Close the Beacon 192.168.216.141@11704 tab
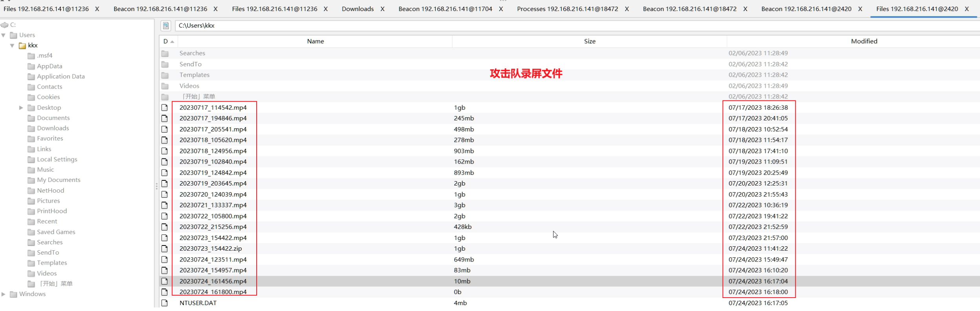The width and height of the screenshot is (980, 311). click(x=501, y=9)
